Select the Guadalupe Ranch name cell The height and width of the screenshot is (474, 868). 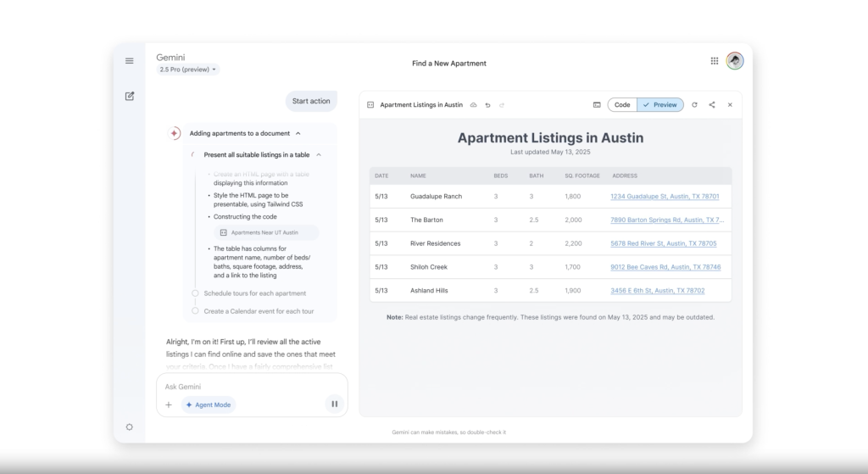[437, 197]
